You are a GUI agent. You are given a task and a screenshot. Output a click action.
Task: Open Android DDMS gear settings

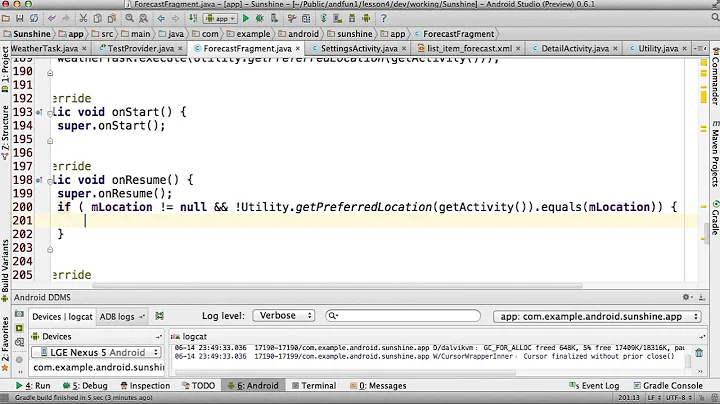[x=686, y=297]
